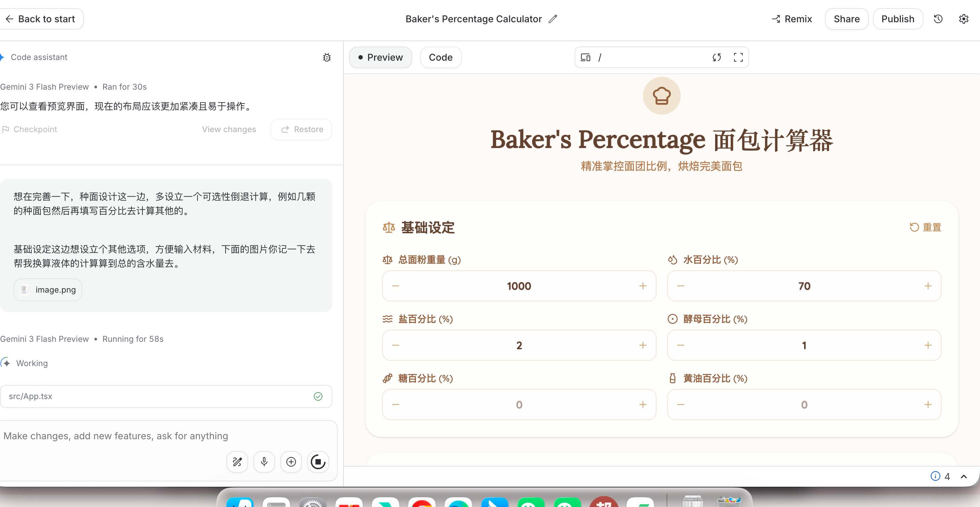Image resolution: width=980 pixels, height=507 pixels.
Task: Toggle the device preview icon
Action: (585, 57)
